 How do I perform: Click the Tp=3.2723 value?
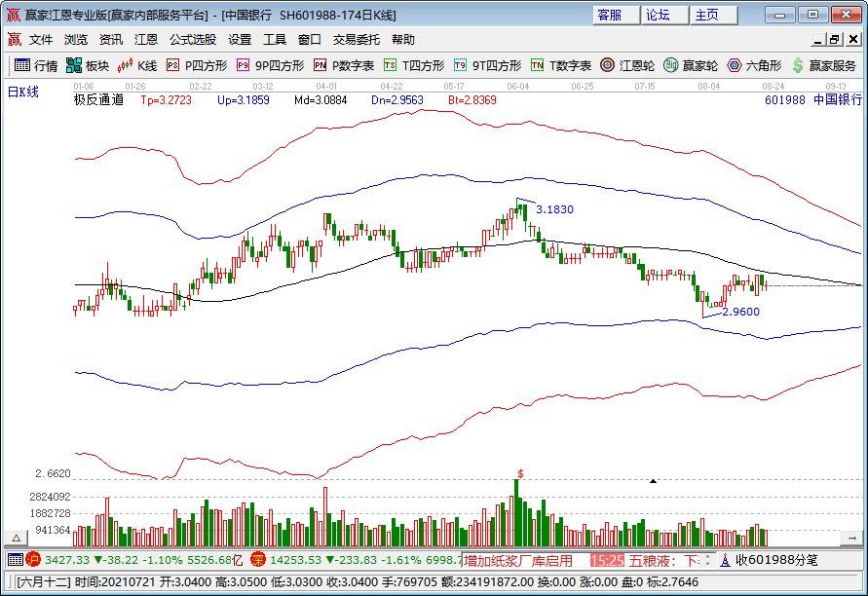pyautogui.click(x=166, y=100)
